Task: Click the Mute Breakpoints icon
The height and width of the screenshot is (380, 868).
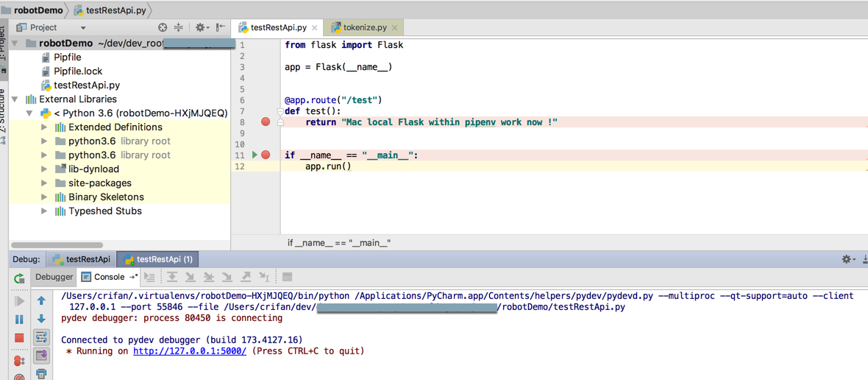Action: tap(19, 376)
